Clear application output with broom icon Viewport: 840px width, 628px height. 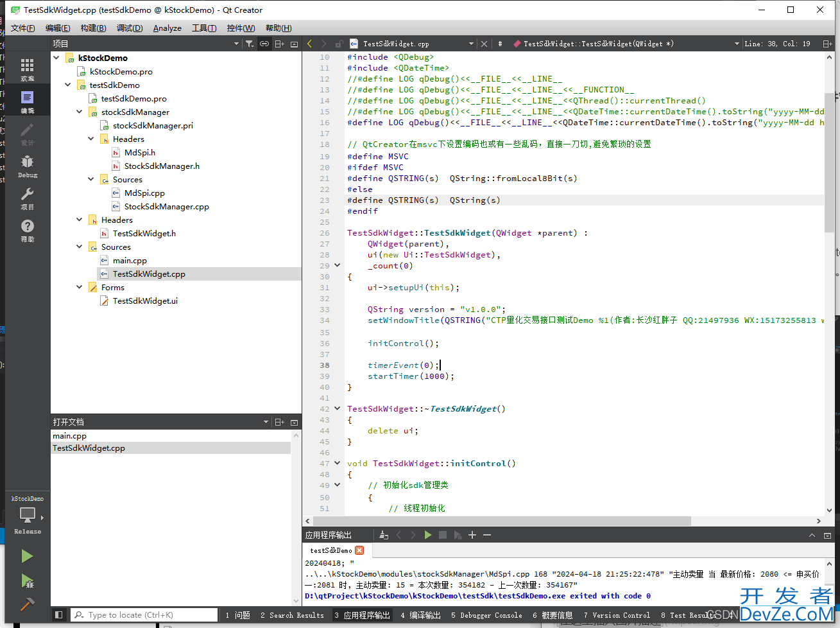384,535
